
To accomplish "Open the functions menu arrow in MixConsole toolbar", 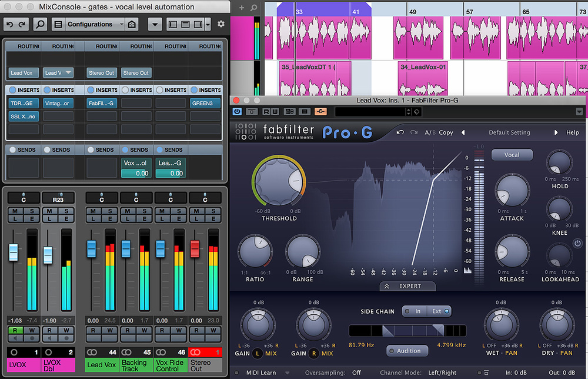I will pyautogui.click(x=155, y=24).
